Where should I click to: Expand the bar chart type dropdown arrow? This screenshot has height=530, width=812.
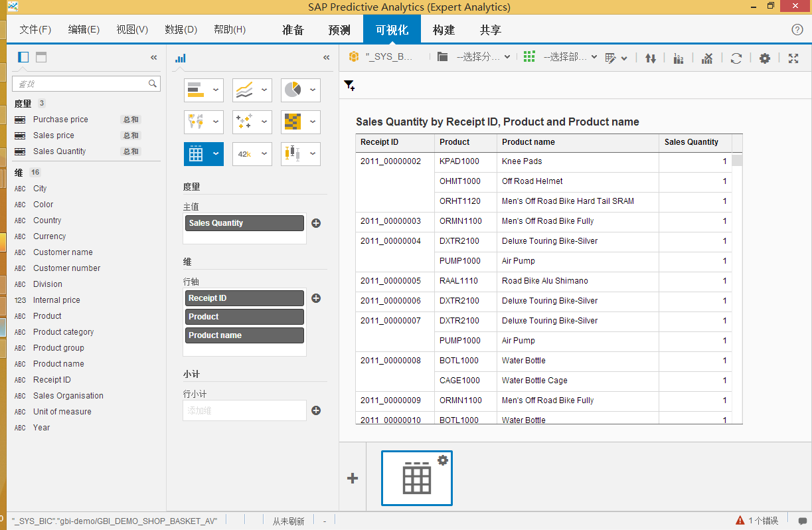(215, 90)
